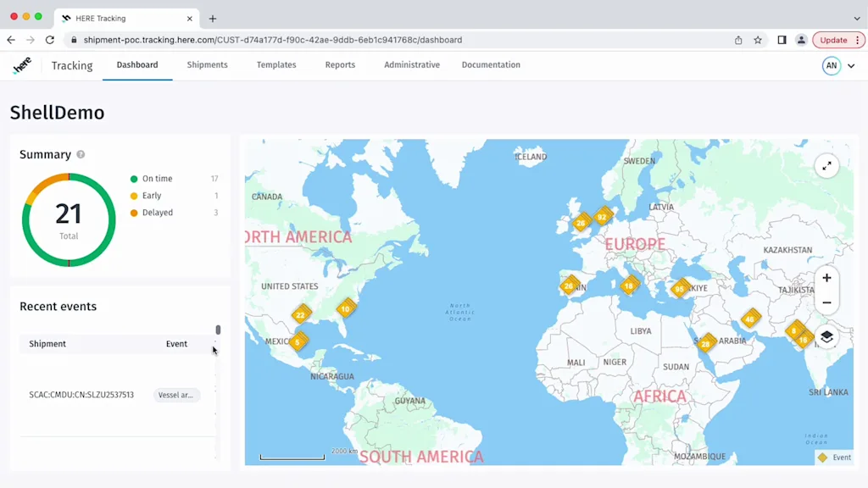The height and width of the screenshot is (488, 868).
Task: Open the Documentation page
Action: (x=491, y=64)
